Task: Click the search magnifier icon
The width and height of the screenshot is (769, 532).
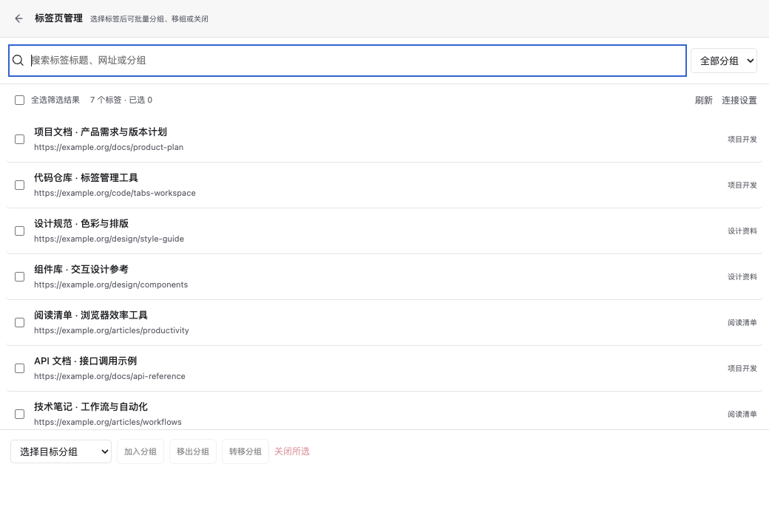Action: point(18,61)
